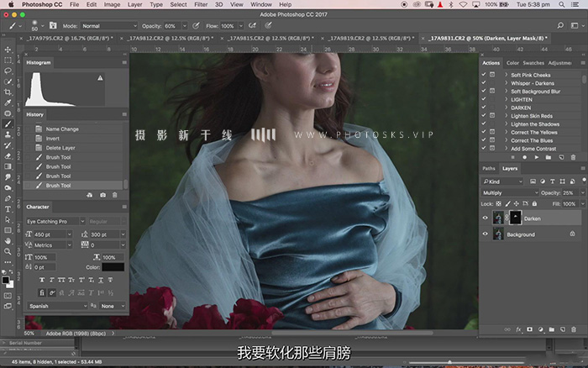
Task: Toggle the Correct The Blues checkmark
Action: [x=484, y=140]
